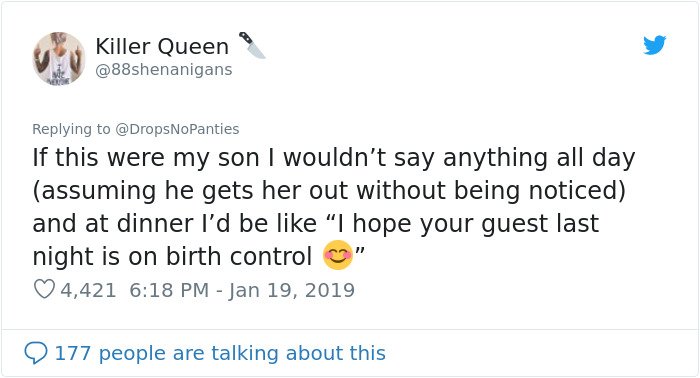Click the blushing smiley emoji in the tweet
700x378 pixels.
click(x=338, y=255)
